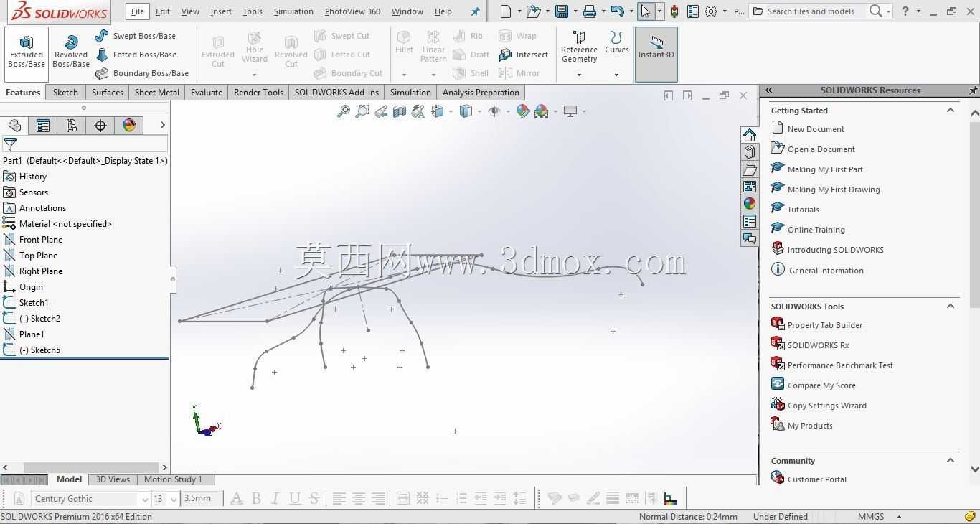980x524 pixels.
Task: Click the Section View icon
Action: click(x=400, y=111)
